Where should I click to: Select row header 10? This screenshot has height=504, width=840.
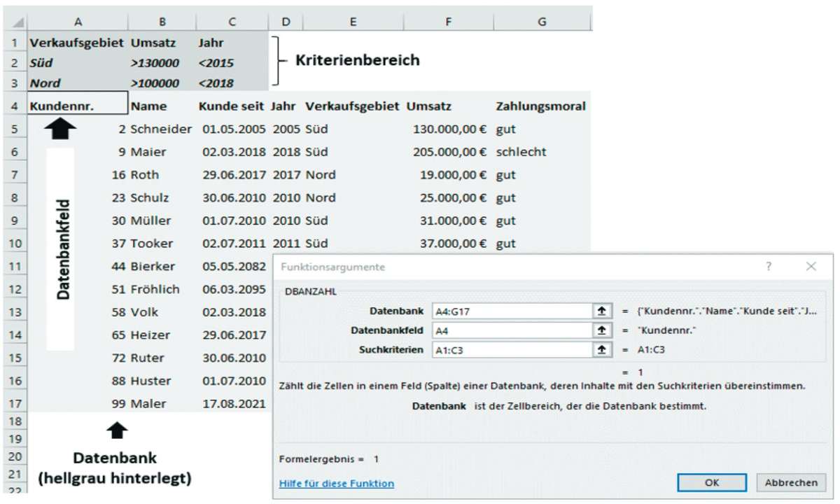point(14,244)
